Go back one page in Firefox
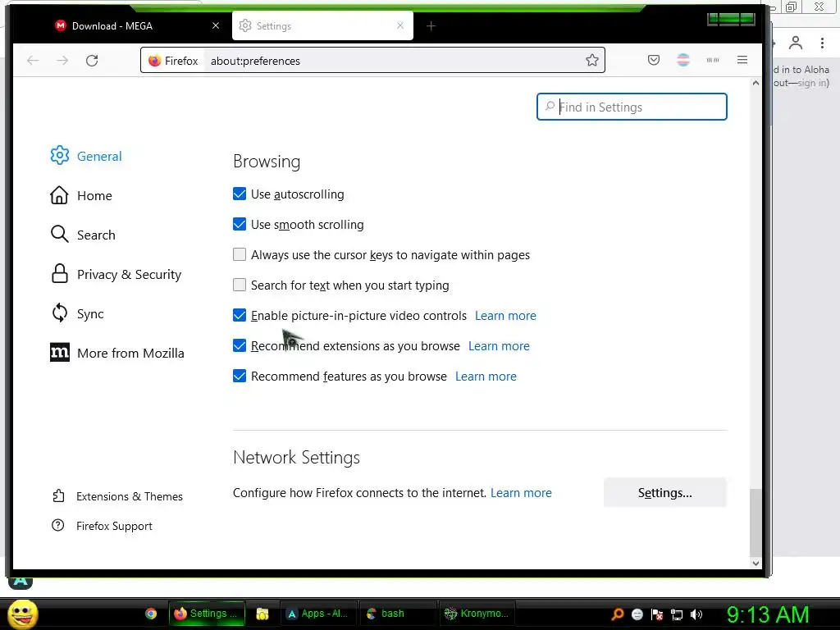Viewport: 840px width, 630px height. [33, 61]
